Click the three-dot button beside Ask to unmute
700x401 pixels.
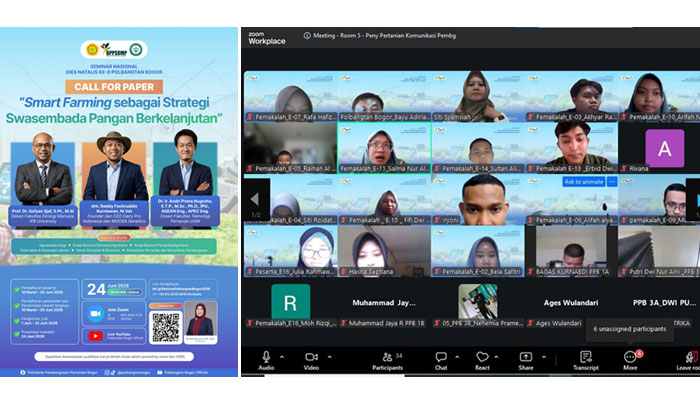612,182
